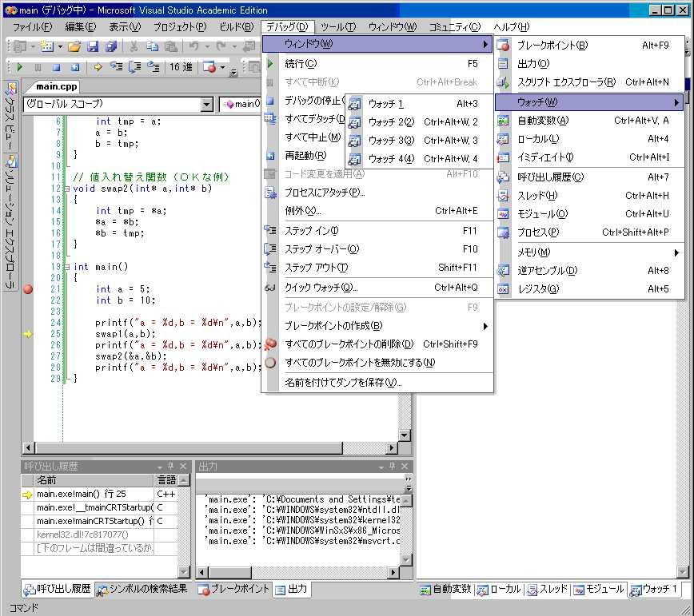Select ウォッチ 2 from the watch submenu
The image size is (694, 616).
pos(419,122)
